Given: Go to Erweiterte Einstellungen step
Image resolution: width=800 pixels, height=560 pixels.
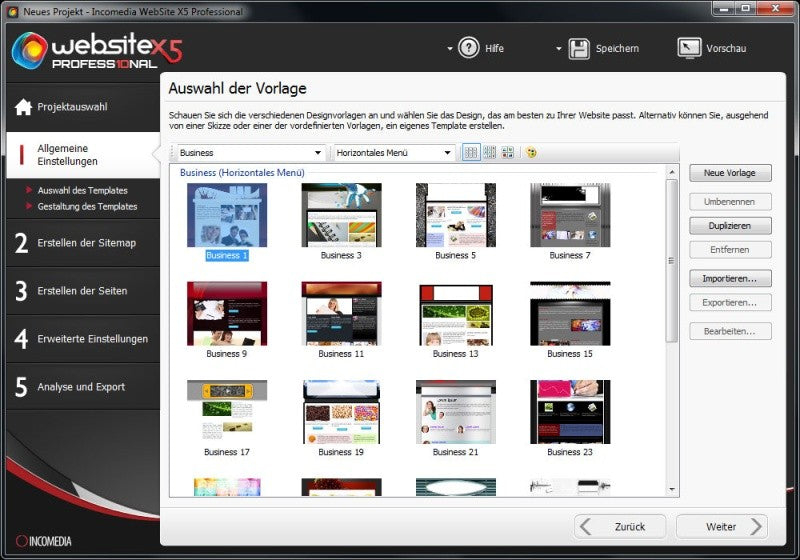Looking at the screenshot, I should [83, 339].
